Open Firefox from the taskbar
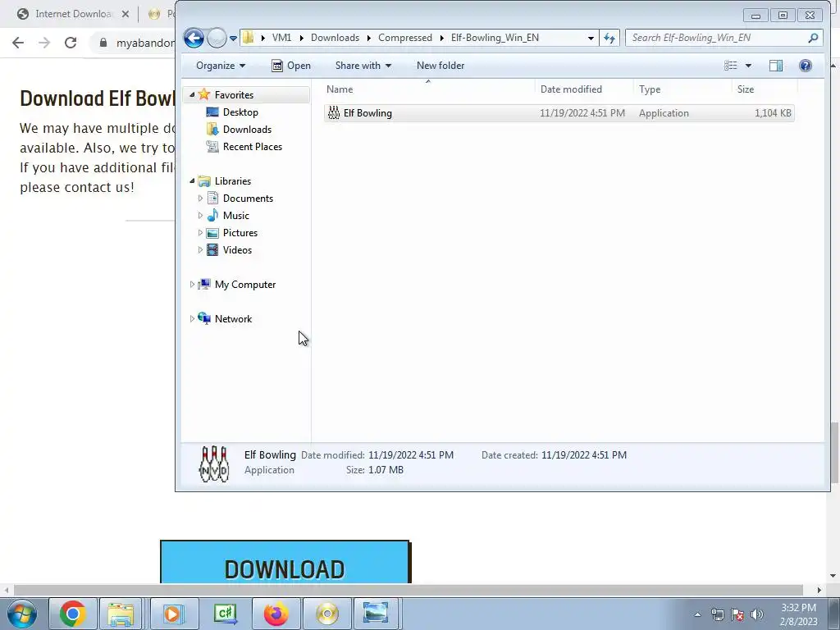Viewport: 840px width, 630px height. point(276,614)
